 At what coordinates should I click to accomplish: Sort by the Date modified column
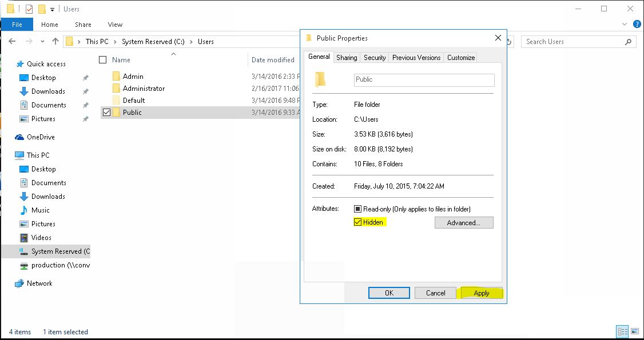273,60
